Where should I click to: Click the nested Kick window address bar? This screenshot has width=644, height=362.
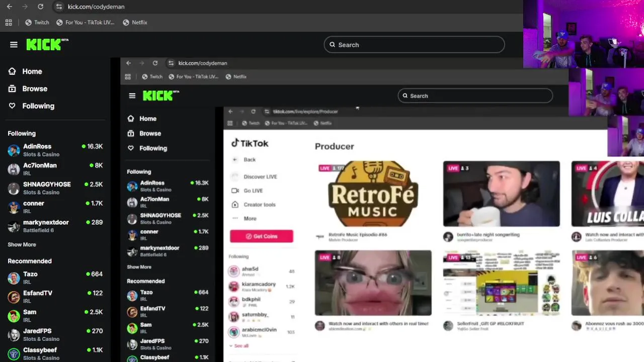tap(203, 63)
